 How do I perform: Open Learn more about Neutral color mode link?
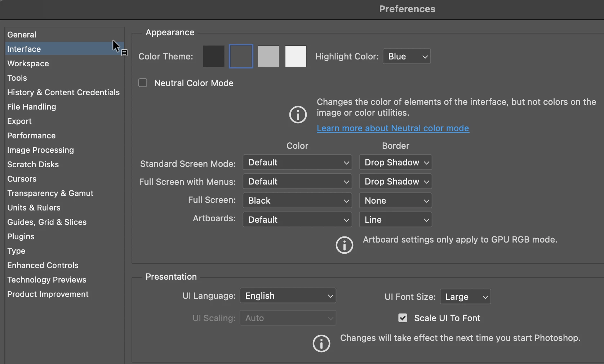pyautogui.click(x=393, y=128)
